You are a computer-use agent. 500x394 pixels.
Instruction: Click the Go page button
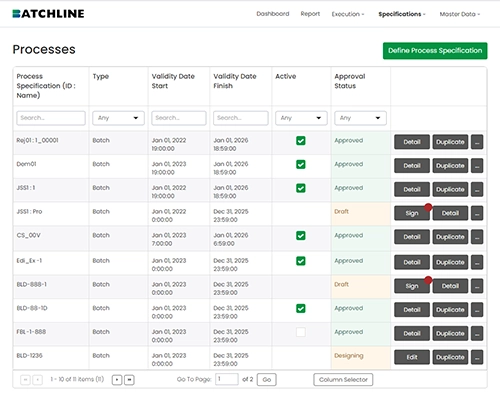click(x=267, y=380)
